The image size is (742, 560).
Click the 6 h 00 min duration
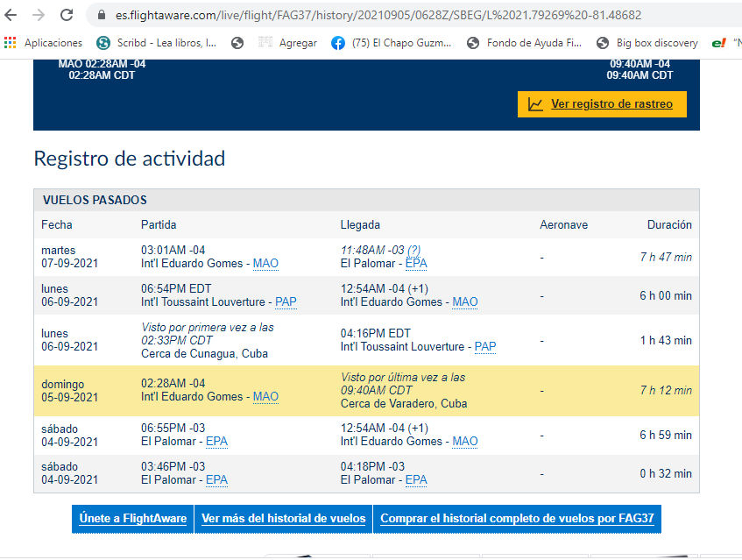tap(666, 296)
